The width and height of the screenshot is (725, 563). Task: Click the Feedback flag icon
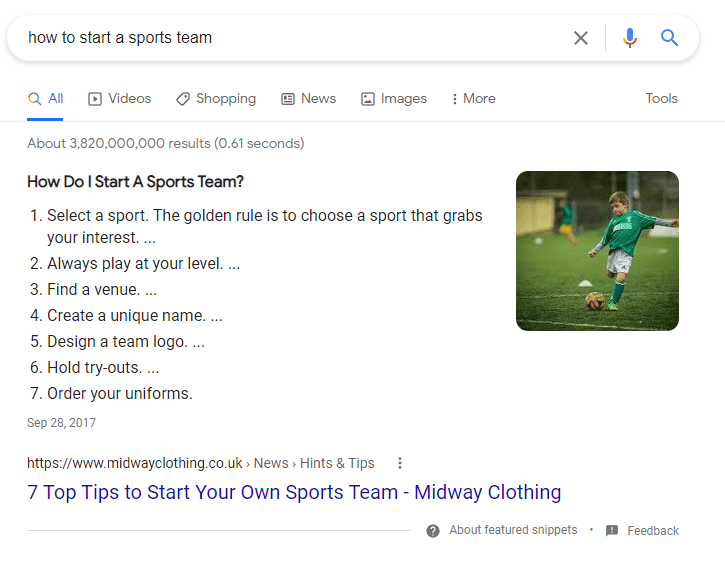[612, 531]
